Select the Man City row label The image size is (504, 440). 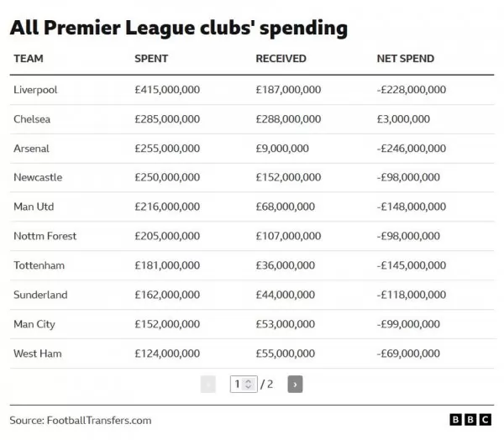pos(34,324)
